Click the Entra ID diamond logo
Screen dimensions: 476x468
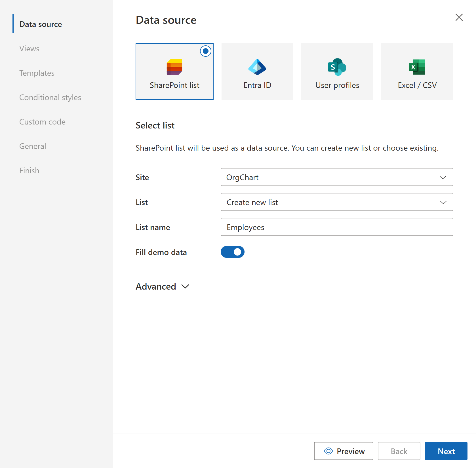coord(257,67)
